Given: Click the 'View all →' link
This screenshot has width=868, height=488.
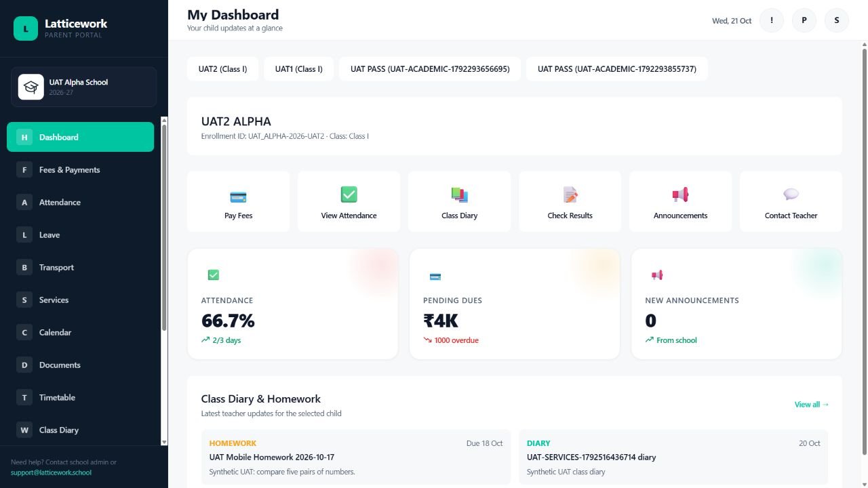Looking at the screenshot, I should coord(812,405).
